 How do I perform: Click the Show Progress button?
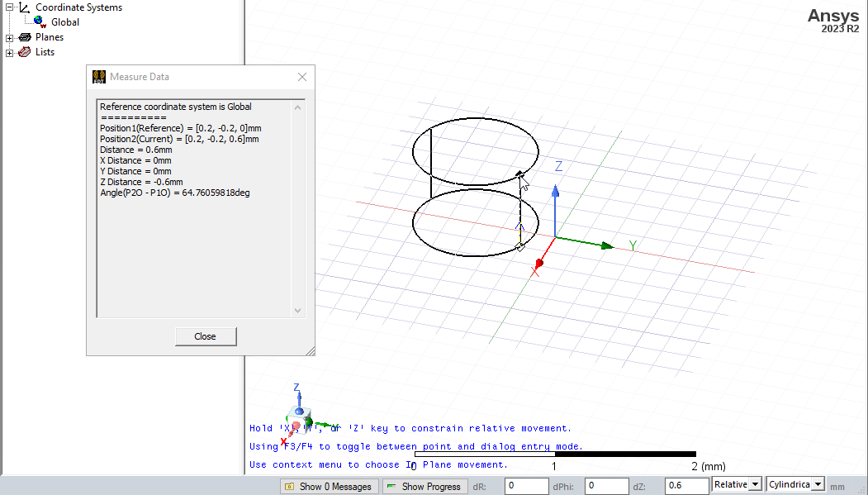point(425,486)
